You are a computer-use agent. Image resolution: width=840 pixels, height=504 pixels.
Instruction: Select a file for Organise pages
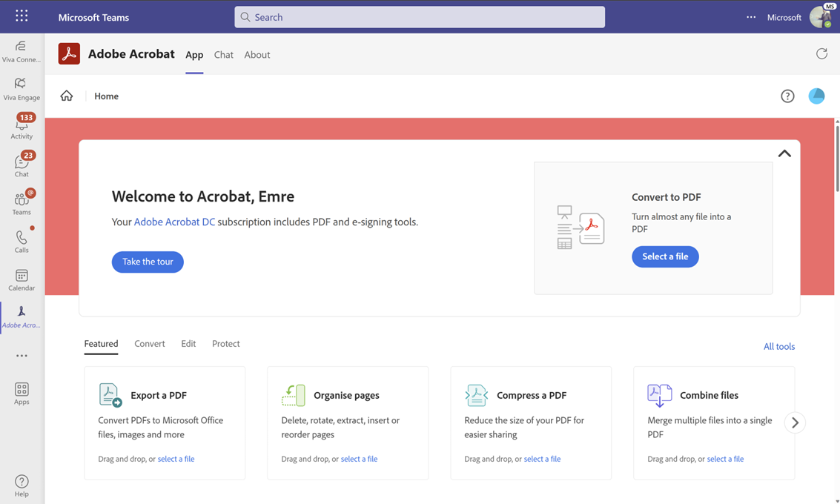pos(360,459)
